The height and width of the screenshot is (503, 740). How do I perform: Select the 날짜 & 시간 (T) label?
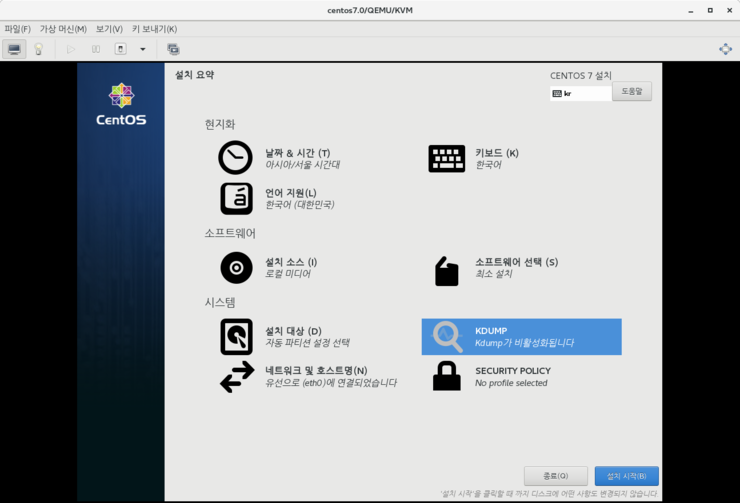(297, 153)
